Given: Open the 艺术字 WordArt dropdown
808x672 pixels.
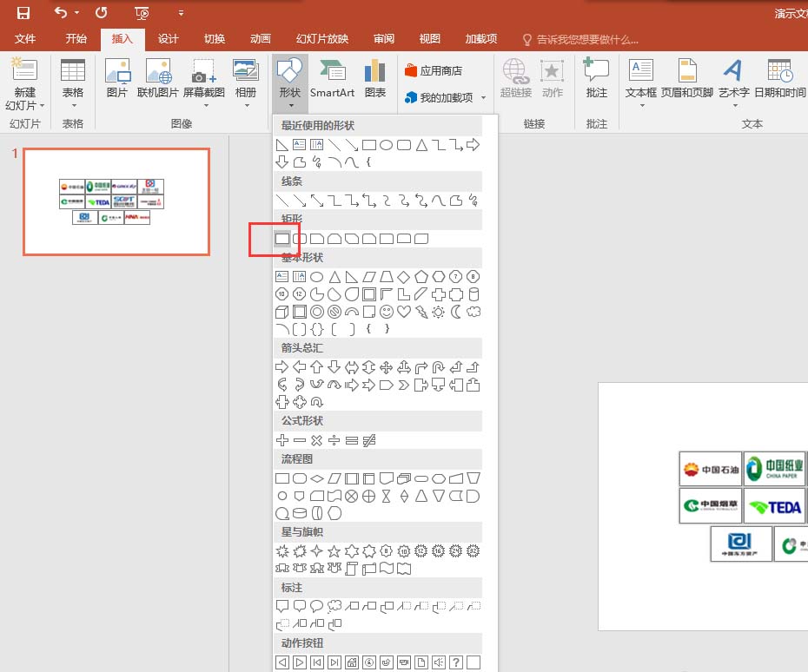Looking at the screenshot, I should point(734,83).
